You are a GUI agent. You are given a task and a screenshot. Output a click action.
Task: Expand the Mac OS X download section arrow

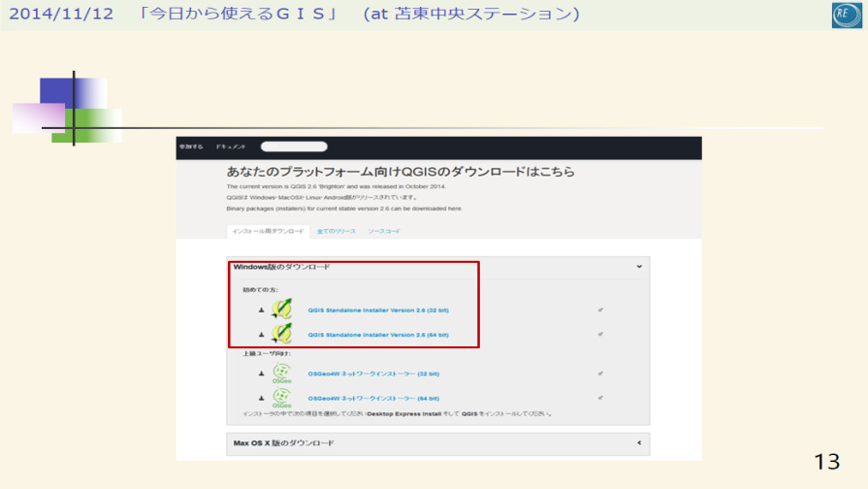point(639,443)
